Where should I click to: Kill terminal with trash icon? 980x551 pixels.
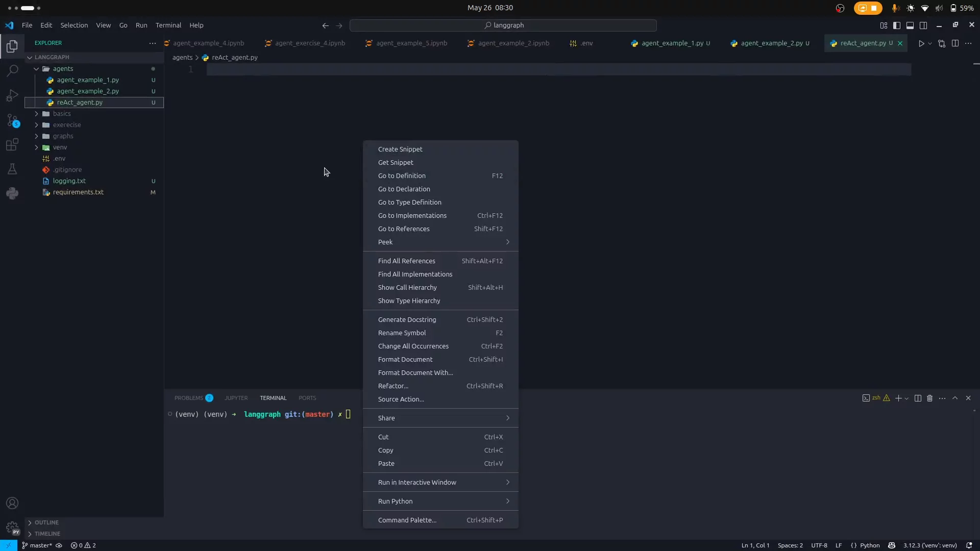click(x=929, y=398)
